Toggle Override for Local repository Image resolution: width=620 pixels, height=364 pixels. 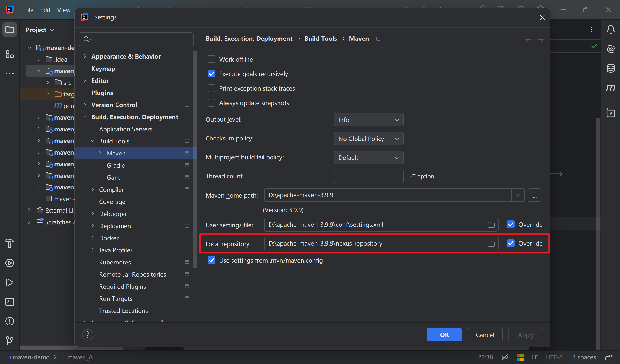pos(511,243)
